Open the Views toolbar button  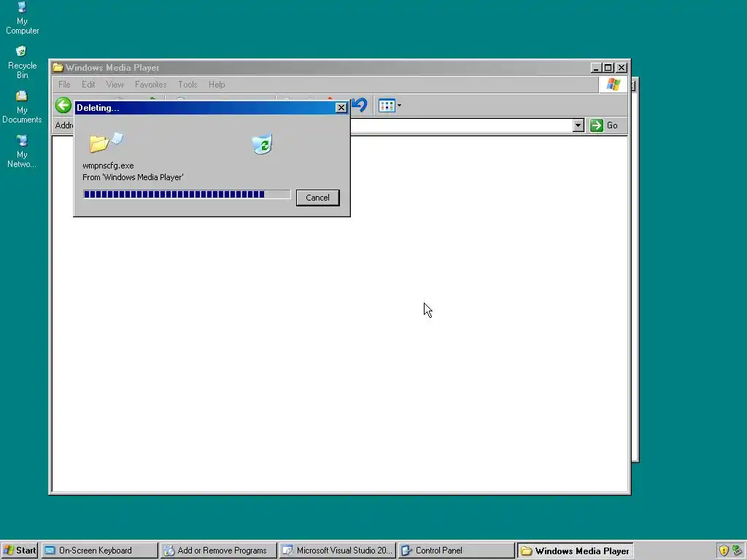(387, 105)
